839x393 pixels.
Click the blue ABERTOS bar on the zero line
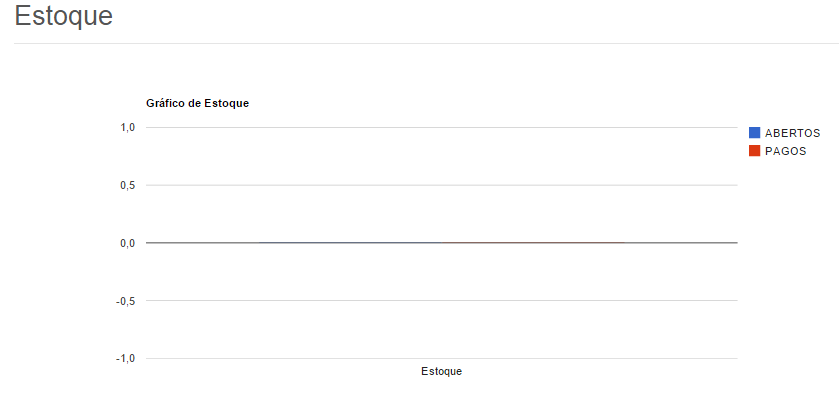pyautogui.click(x=350, y=243)
